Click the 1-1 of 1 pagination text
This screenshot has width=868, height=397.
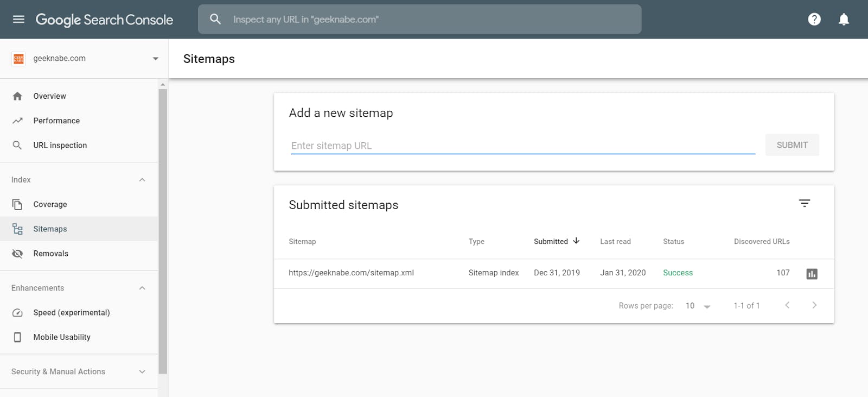(746, 306)
